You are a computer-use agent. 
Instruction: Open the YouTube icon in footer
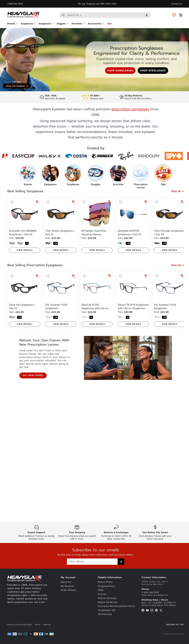(147, 610)
